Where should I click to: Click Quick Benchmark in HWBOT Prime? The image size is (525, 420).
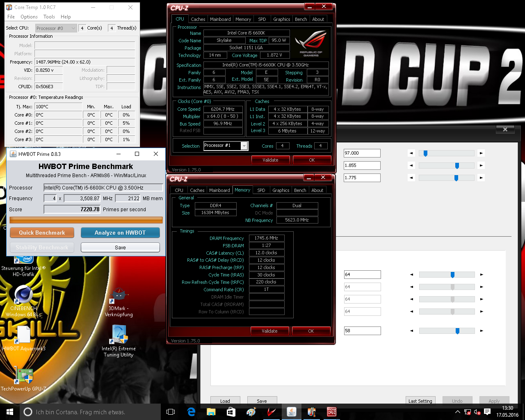(x=42, y=233)
